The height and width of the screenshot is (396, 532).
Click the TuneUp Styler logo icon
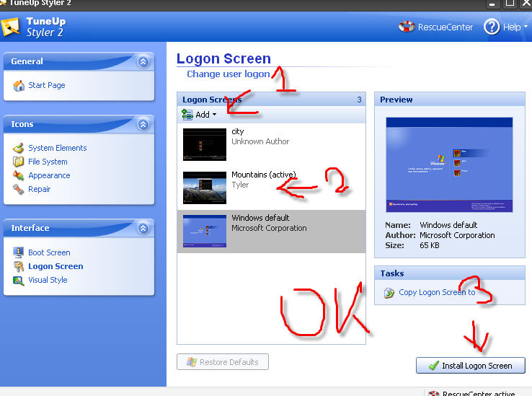(11, 27)
